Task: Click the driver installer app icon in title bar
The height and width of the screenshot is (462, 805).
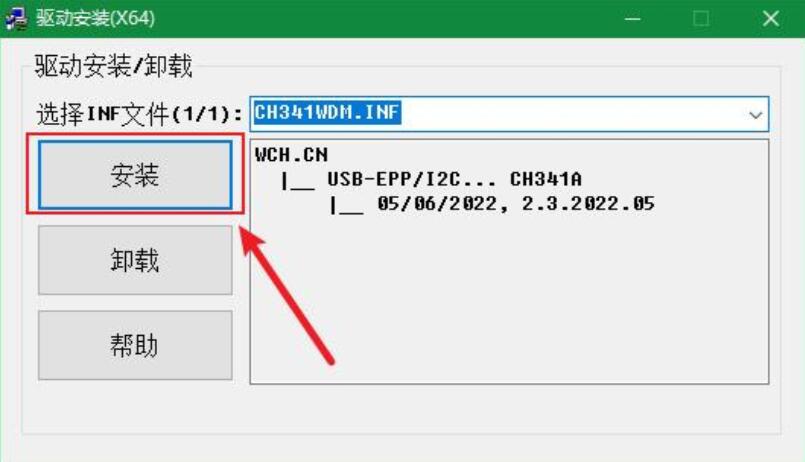Action: coord(16,19)
